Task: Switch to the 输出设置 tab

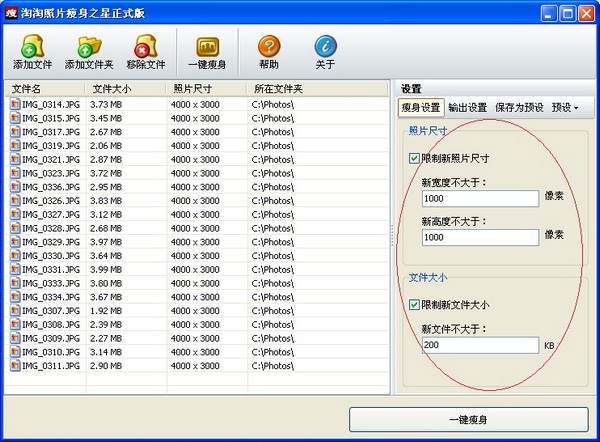Action: tap(467, 107)
